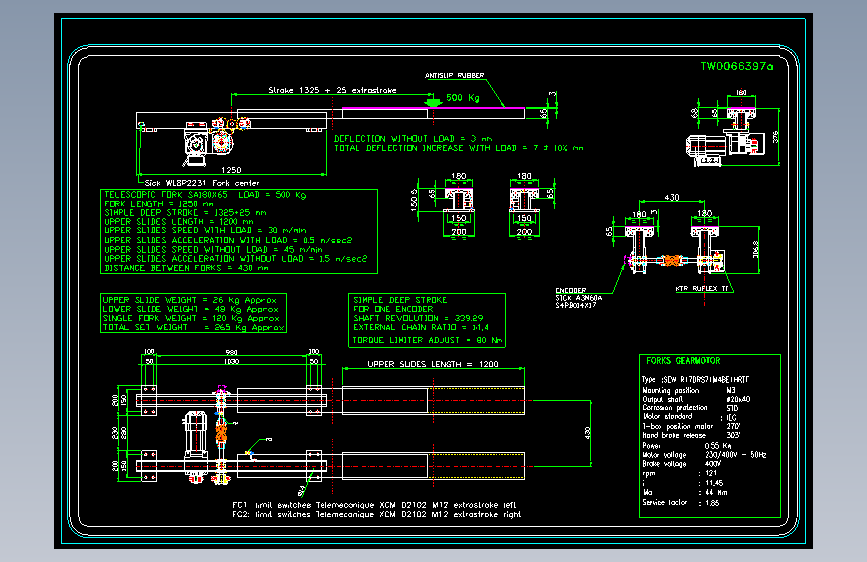Click the 430 dimension above the fork end view
This screenshot has width=867, height=562.
click(x=671, y=197)
